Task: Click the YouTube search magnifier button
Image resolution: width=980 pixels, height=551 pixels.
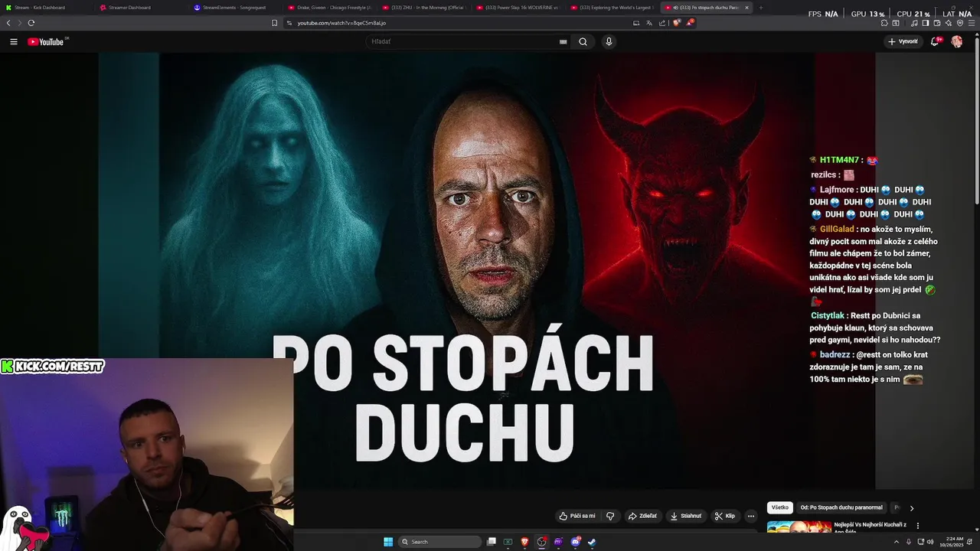Action: coord(583,41)
